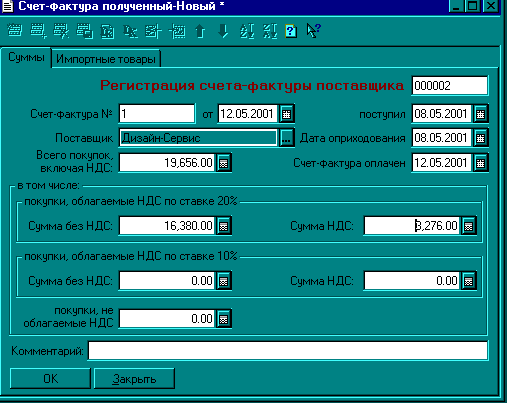Click the move up arrow icon
The height and width of the screenshot is (403, 507).
(200, 31)
